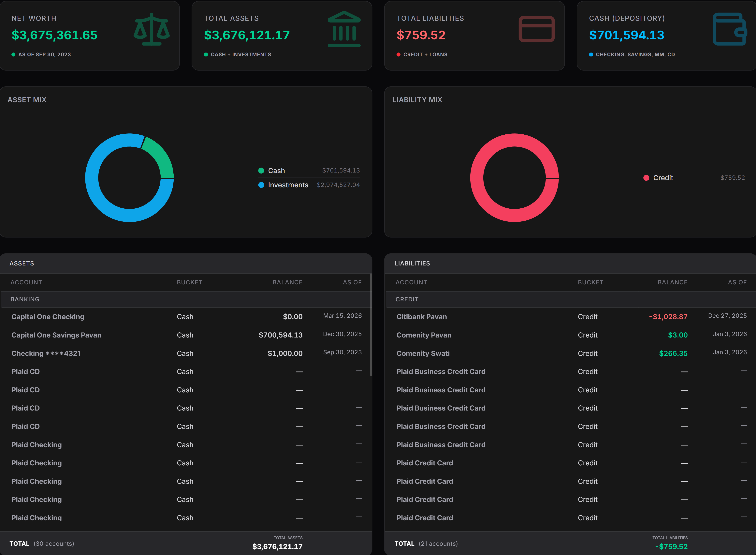Click the assets TOTAL (30 accounts) label
Image resolution: width=756 pixels, height=555 pixels.
pyautogui.click(x=42, y=544)
